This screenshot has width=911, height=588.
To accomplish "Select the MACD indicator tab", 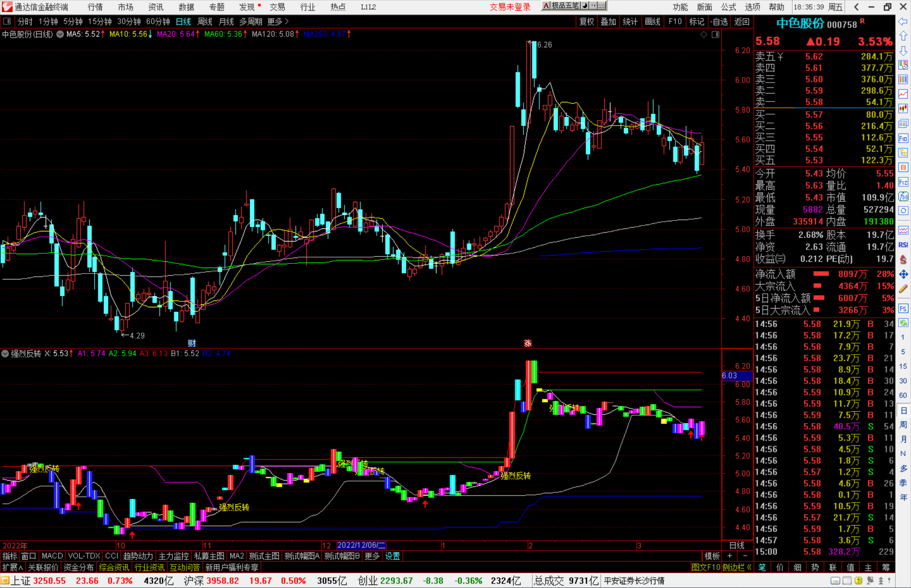I will click(x=52, y=556).
